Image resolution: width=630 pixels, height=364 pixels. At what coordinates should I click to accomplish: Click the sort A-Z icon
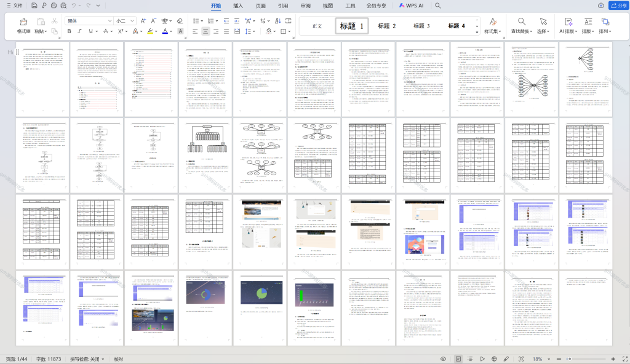(277, 21)
